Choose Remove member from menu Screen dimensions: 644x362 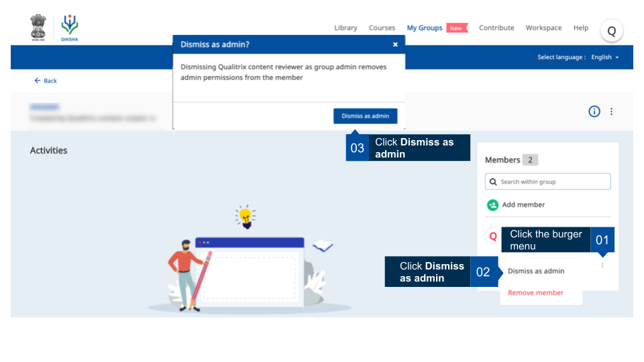(535, 293)
